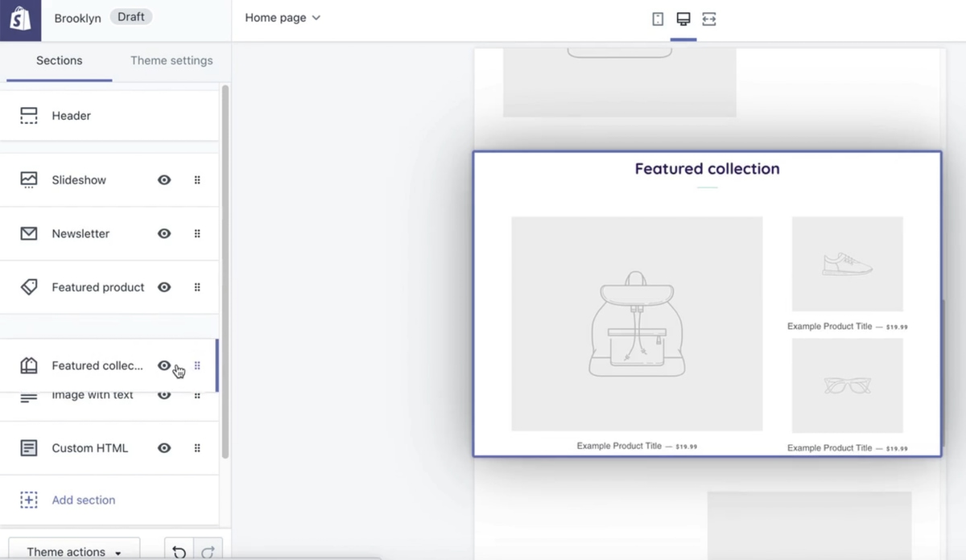Grab the Featured product drag handle
Screen dimensions: 966x560
[197, 287]
